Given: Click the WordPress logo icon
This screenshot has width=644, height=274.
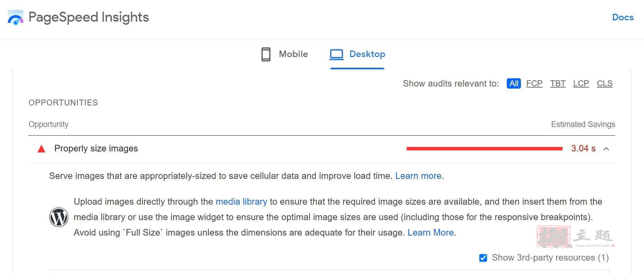Looking at the screenshot, I should pos(59,217).
